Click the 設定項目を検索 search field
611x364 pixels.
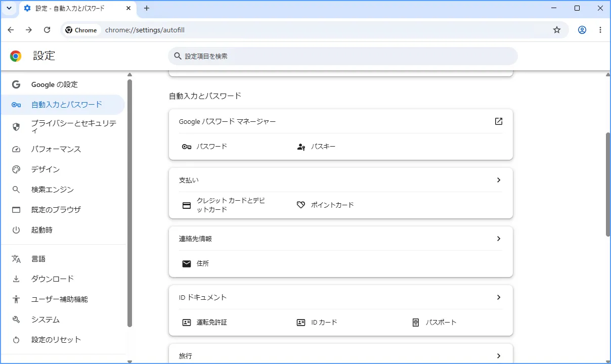tap(343, 56)
